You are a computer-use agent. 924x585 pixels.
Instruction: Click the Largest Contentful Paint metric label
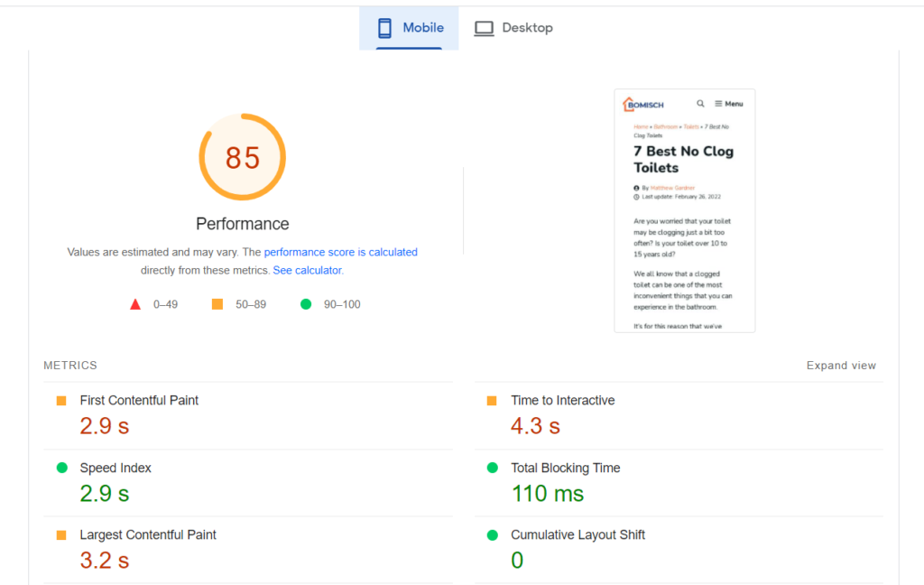point(148,535)
